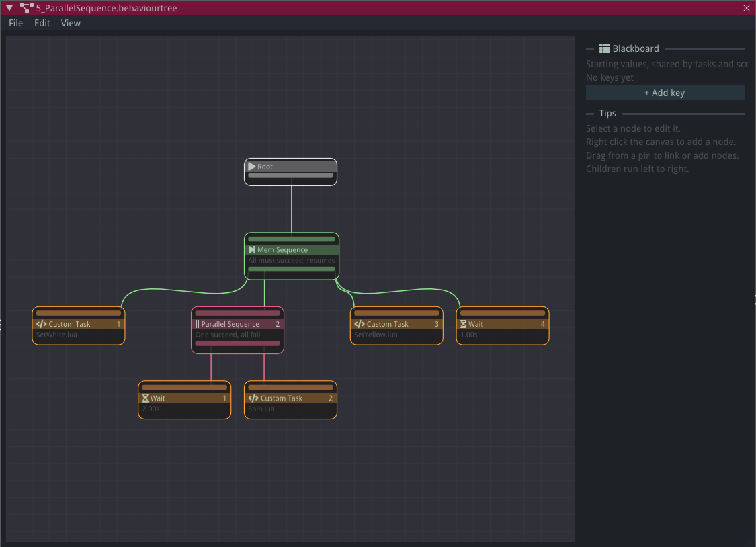Open the View menu
Screen dimensions: 756x547
[x=71, y=23]
